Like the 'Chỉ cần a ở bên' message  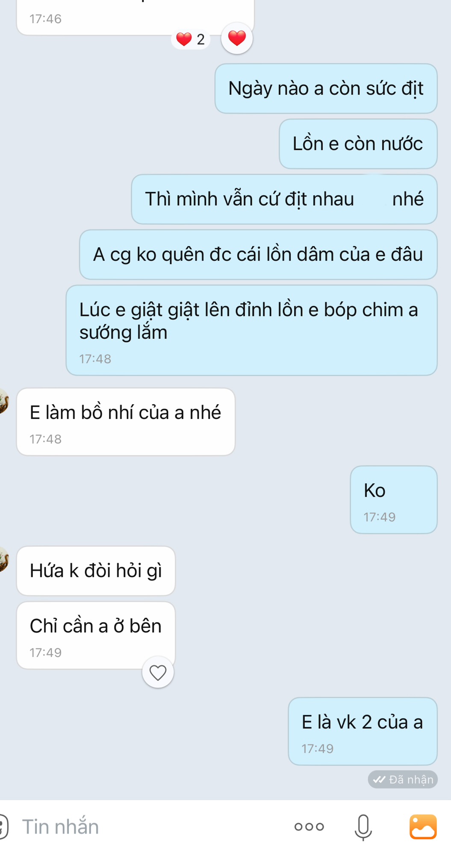158,673
